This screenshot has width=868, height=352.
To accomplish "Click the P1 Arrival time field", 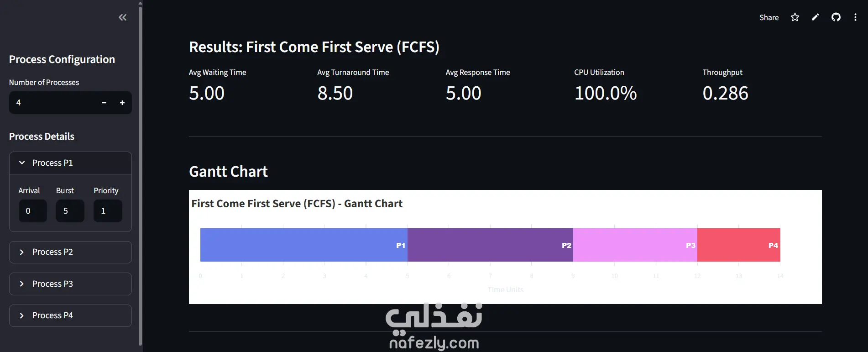I will coord(32,211).
